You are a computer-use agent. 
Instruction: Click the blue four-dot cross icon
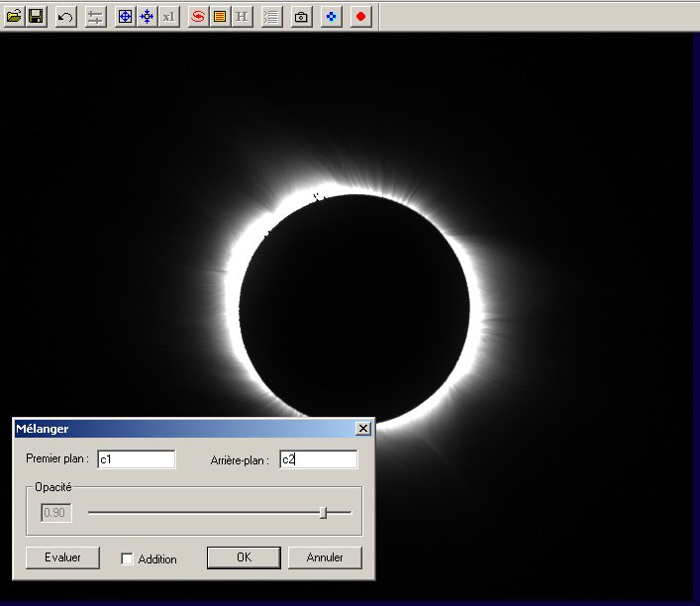[x=332, y=17]
